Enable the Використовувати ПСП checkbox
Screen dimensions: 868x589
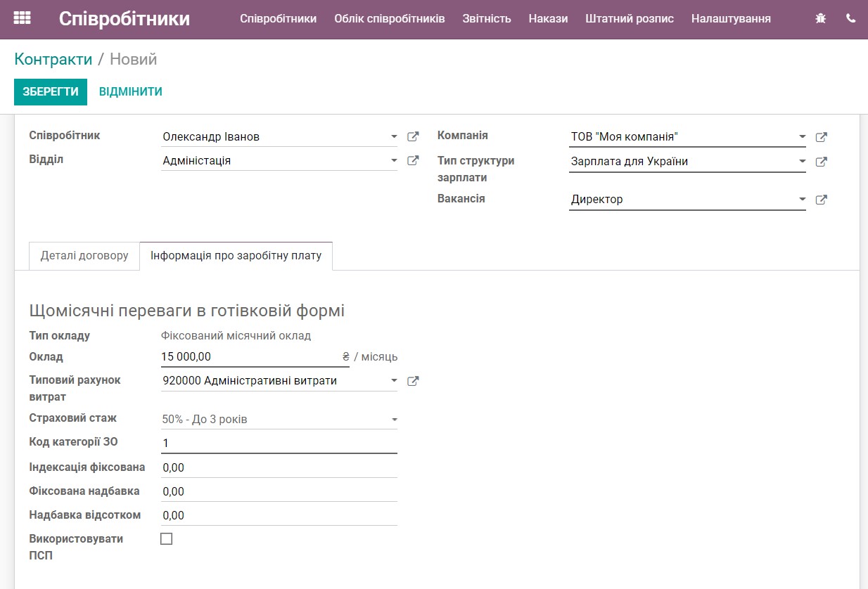click(167, 537)
